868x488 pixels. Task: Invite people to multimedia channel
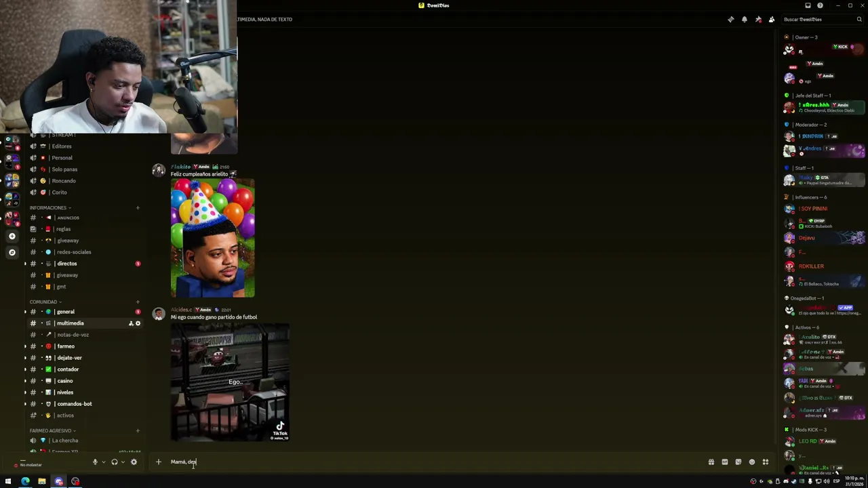point(131,323)
